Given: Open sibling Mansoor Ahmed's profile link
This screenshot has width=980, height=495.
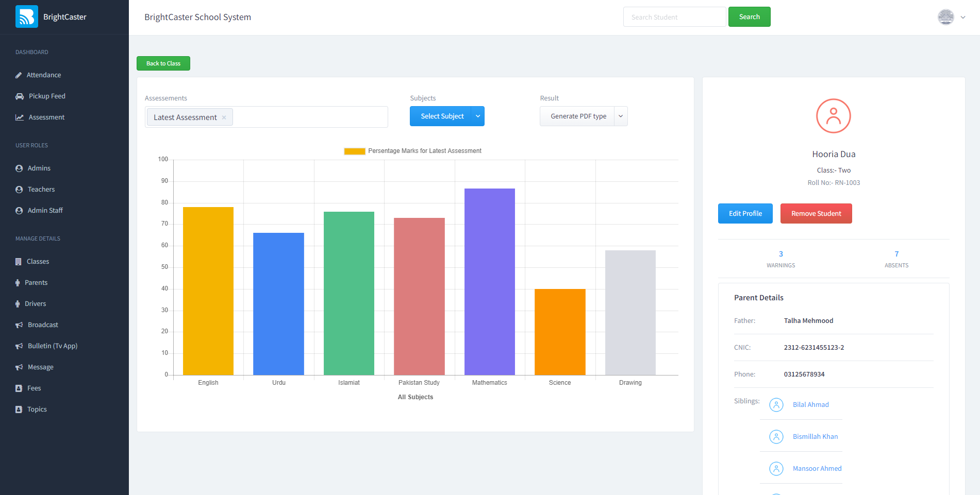Looking at the screenshot, I should 817,469.
